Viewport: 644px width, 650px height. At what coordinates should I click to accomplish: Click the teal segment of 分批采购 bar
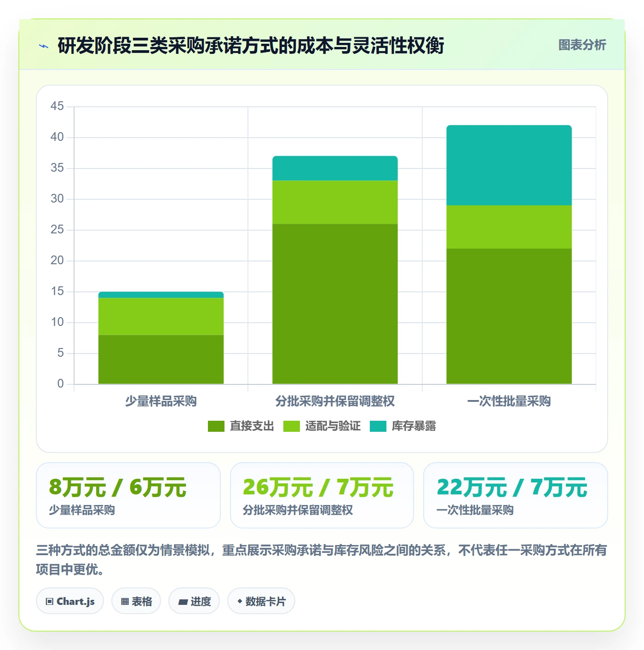click(335, 168)
